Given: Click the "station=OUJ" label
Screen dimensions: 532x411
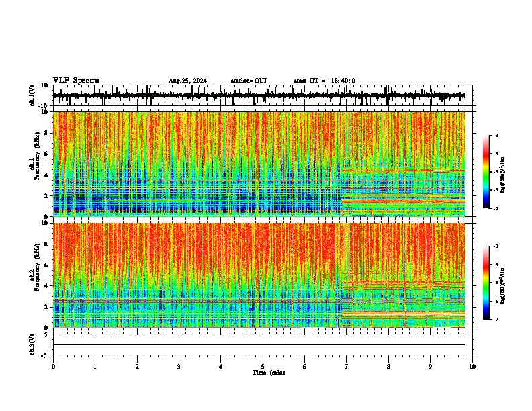Looking at the screenshot, I should point(249,81).
